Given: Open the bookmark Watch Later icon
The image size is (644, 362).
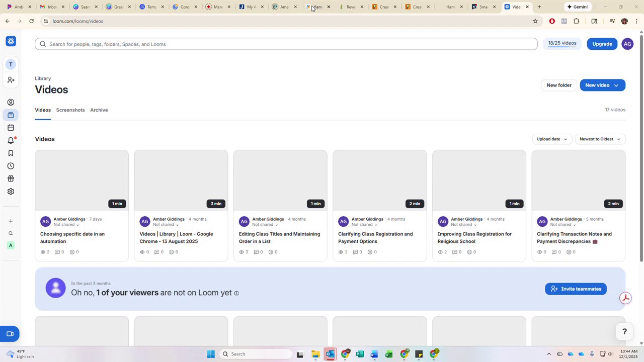Looking at the screenshot, I should pos(11,153).
